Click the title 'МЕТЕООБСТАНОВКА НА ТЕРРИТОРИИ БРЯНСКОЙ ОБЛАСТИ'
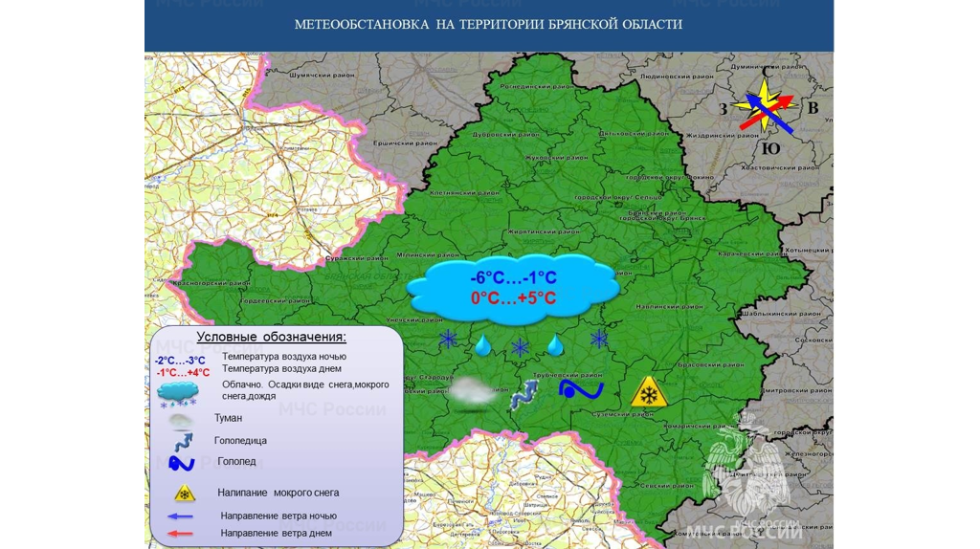The height and width of the screenshot is (549, 980). click(x=489, y=25)
